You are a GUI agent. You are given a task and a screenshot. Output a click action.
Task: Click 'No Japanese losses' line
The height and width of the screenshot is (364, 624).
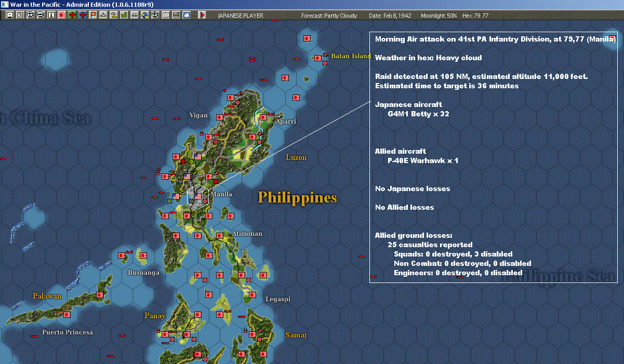tap(412, 188)
